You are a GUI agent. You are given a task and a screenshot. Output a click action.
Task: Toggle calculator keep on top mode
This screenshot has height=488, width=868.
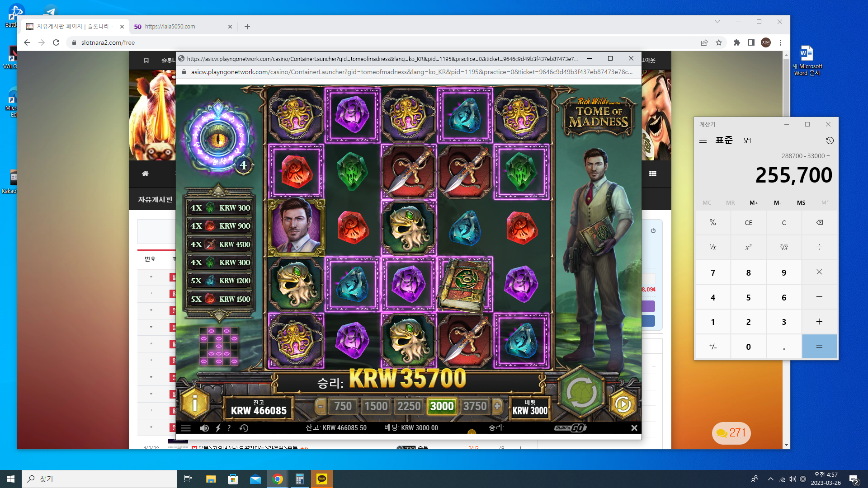tap(747, 141)
